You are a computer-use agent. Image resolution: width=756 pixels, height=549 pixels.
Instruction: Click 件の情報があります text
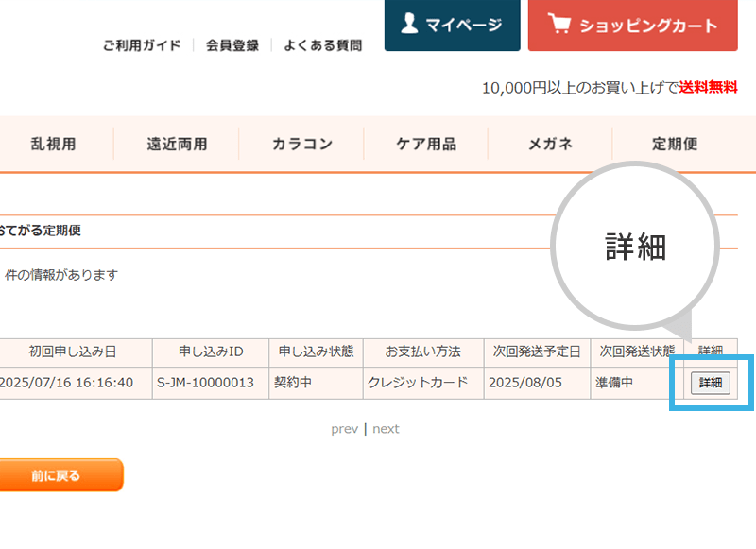pyautogui.click(x=61, y=275)
